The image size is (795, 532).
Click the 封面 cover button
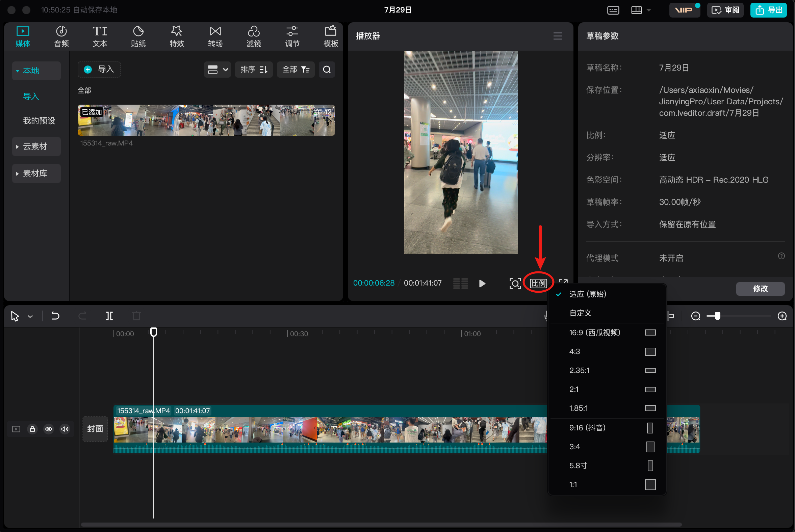(95, 428)
